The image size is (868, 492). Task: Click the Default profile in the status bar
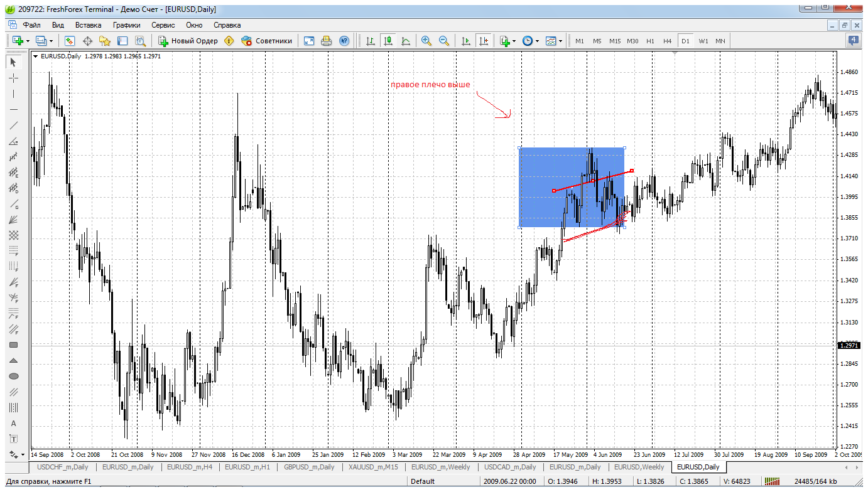click(x=423, y=481)
